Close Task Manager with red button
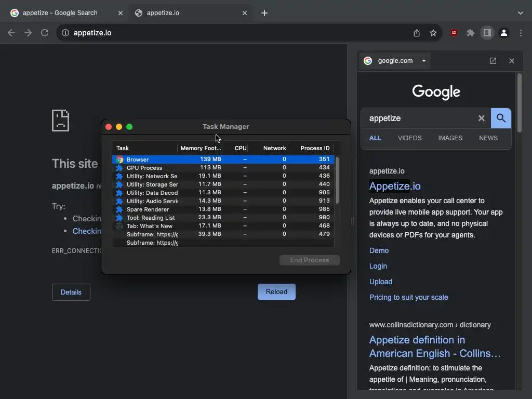This screenshot has height=399, width=532. pyautogui.click(x=109, y=127)
